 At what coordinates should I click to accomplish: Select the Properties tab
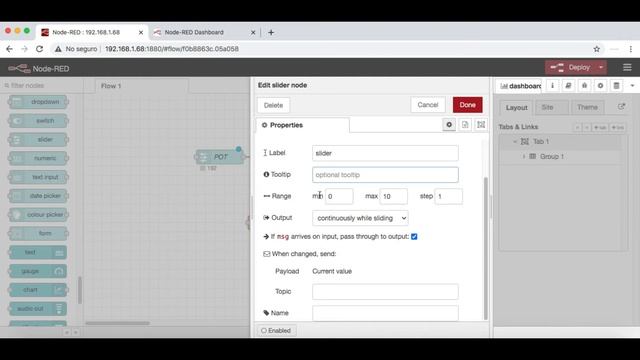302,125
